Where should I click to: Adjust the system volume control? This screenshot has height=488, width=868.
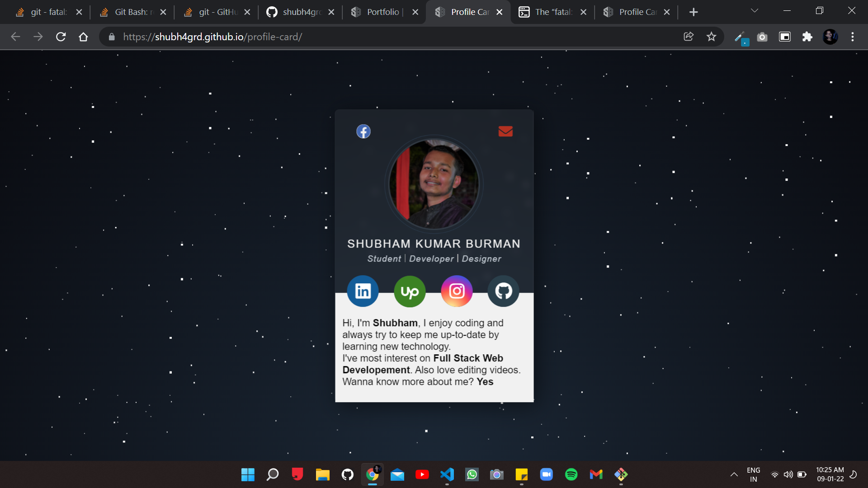pos(788,475)
